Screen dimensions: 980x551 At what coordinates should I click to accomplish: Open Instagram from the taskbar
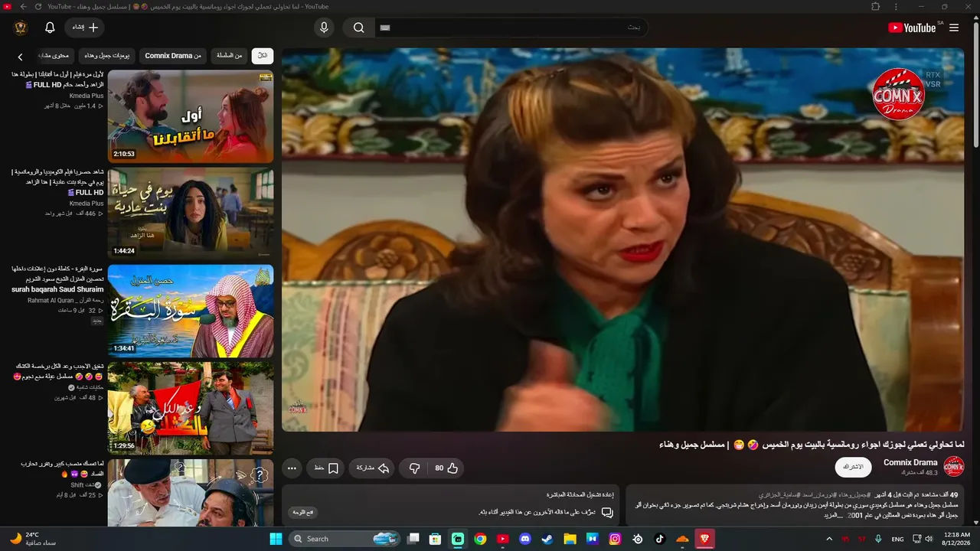615,539
